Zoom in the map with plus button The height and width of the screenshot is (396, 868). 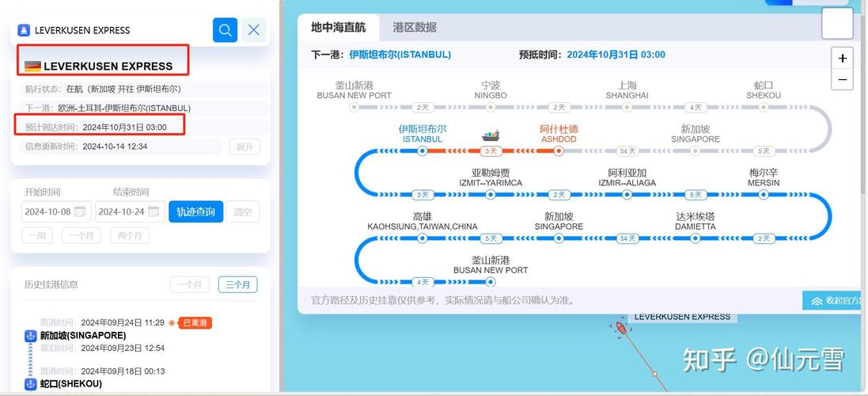click(842, 59)
